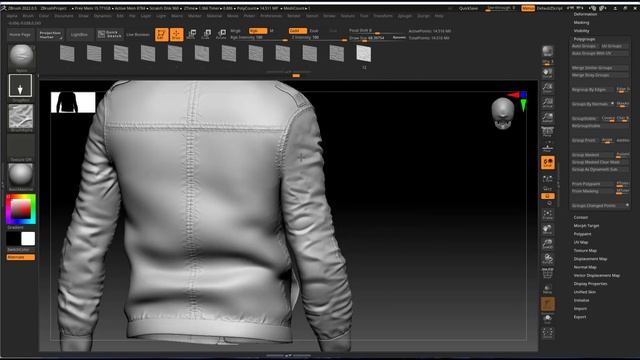Click Merge Similar Groups button

(599, 68)
